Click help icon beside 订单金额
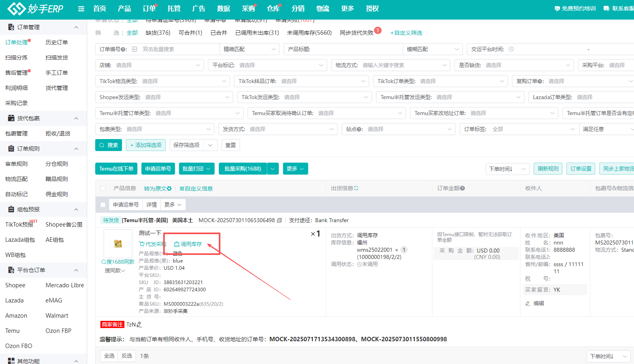Screen dimensions: 634x364 coord(462,188)
